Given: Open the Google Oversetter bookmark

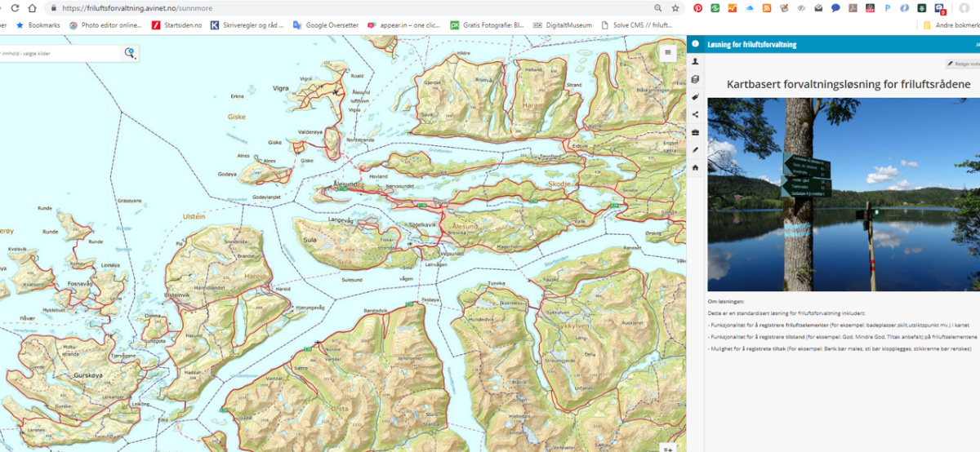Looking at the screenshot, I should [325, 25].
